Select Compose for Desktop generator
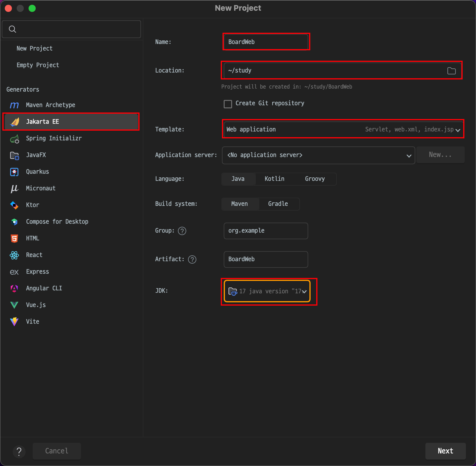The image size is (476, 466). [x=71, y=222]
